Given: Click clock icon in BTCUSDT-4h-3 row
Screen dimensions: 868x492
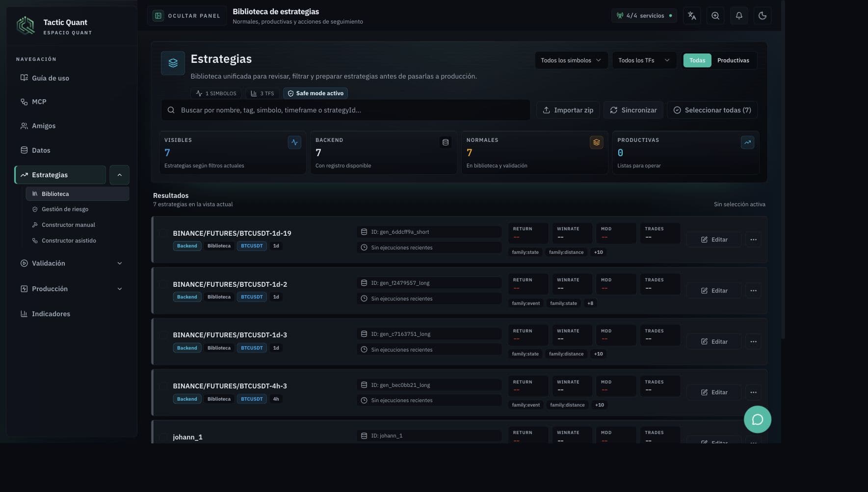Looking at the screenshot, I should click(x=364, y=400).
